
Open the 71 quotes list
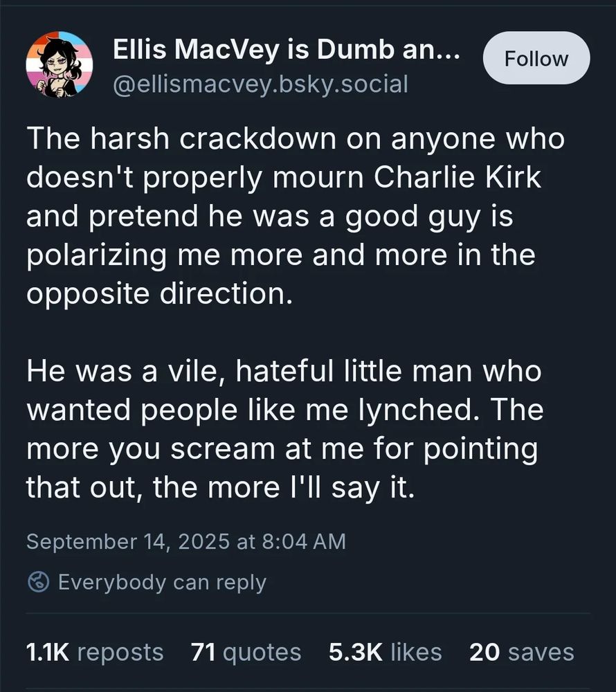point(246,652)
